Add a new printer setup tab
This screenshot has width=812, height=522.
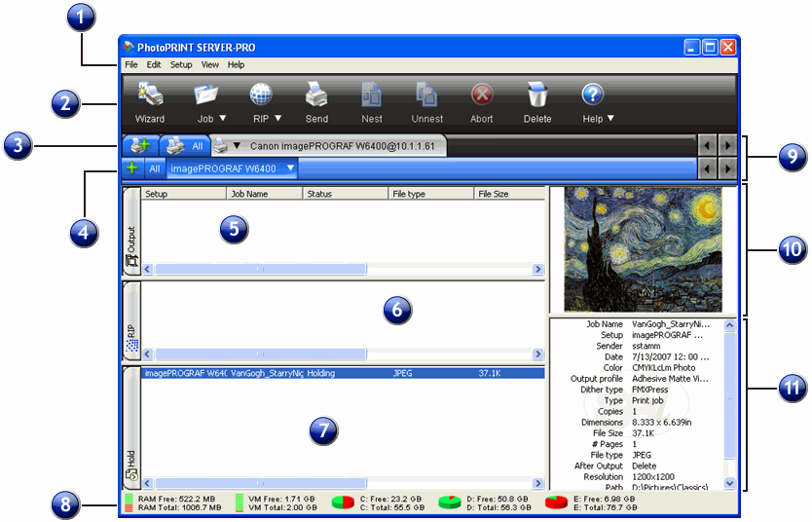[140, 145]
